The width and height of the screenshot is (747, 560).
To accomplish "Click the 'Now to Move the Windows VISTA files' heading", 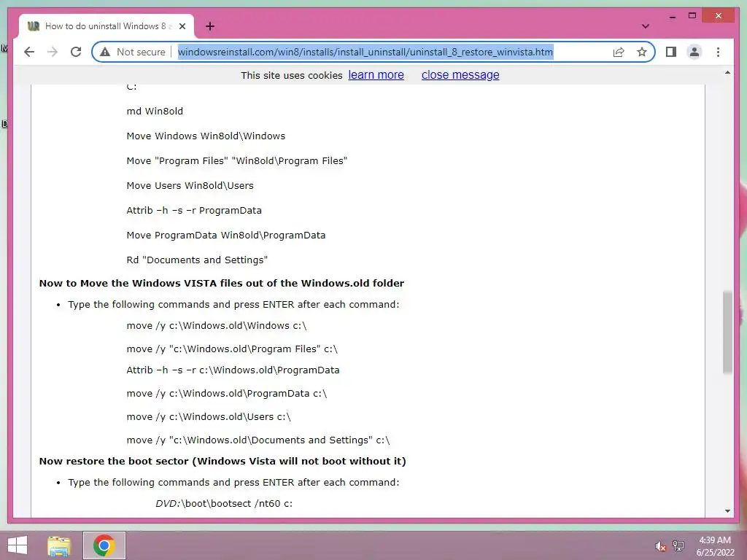I will [x=222, y=283].
